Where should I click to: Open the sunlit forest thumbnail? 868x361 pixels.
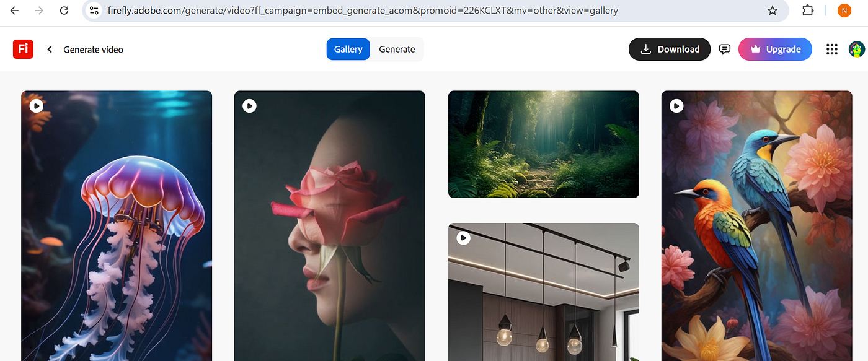pos(543,144)
